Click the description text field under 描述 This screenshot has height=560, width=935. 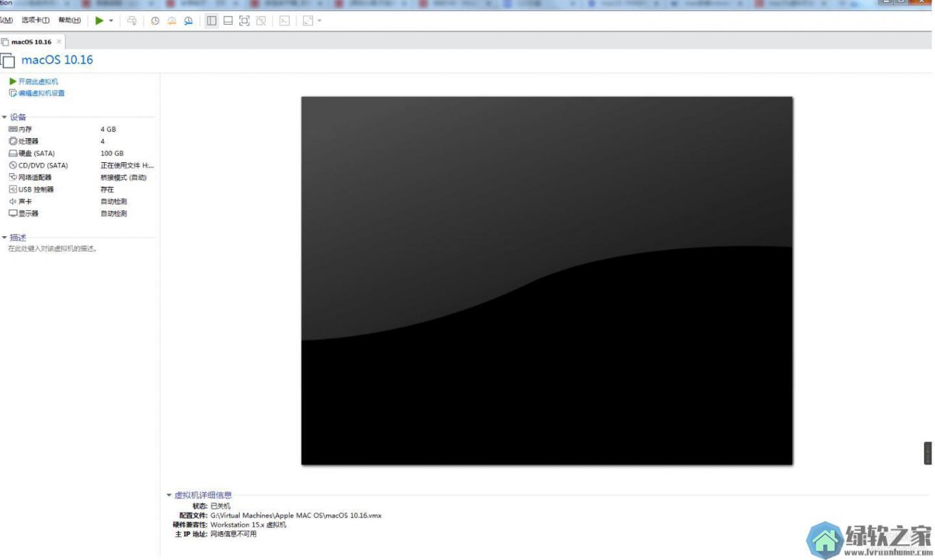coord(53,249)
